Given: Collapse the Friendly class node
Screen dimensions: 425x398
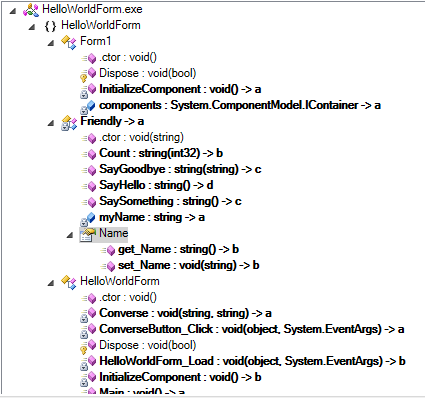Looking at the screenshot, I should tap(51, 123).
